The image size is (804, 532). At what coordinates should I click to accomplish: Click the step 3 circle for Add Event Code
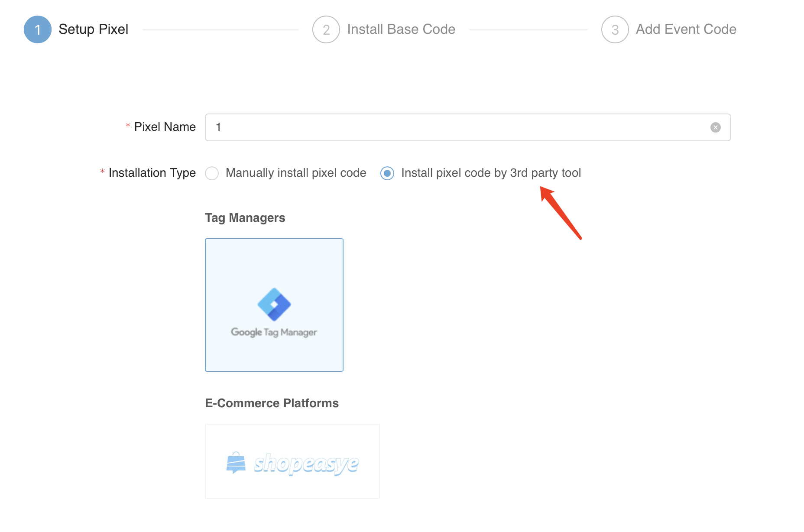point(615,29)
